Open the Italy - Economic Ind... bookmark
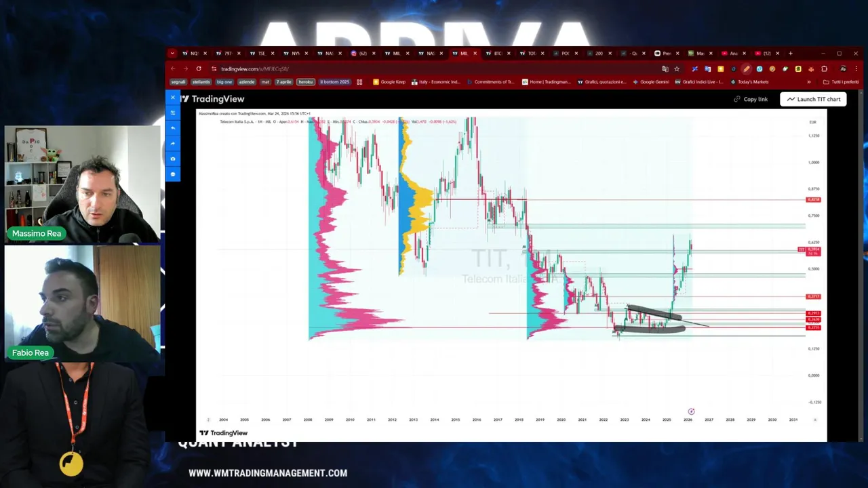 [436, 82]
